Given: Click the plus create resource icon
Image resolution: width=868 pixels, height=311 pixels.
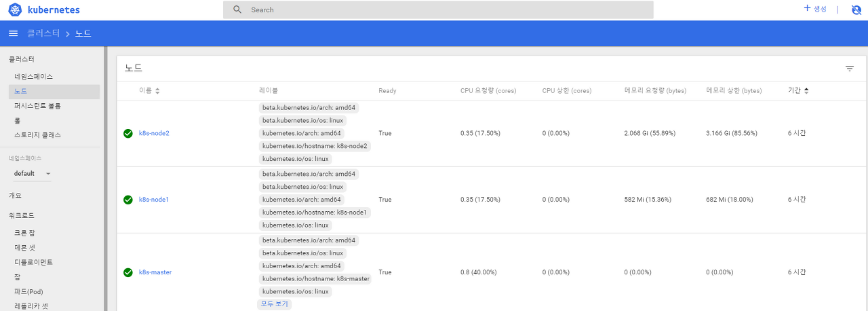Looking at the screenshot, I should [807, 8].
